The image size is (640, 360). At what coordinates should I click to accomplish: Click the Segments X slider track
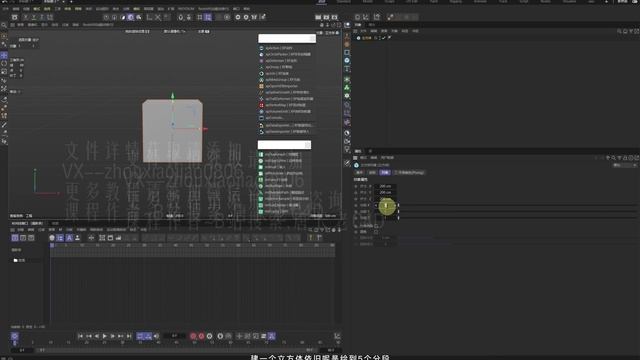click(518, 205)
